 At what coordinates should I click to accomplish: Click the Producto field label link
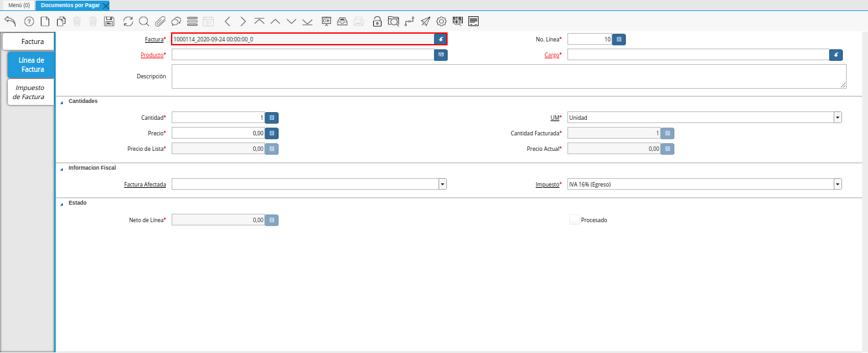152,55
